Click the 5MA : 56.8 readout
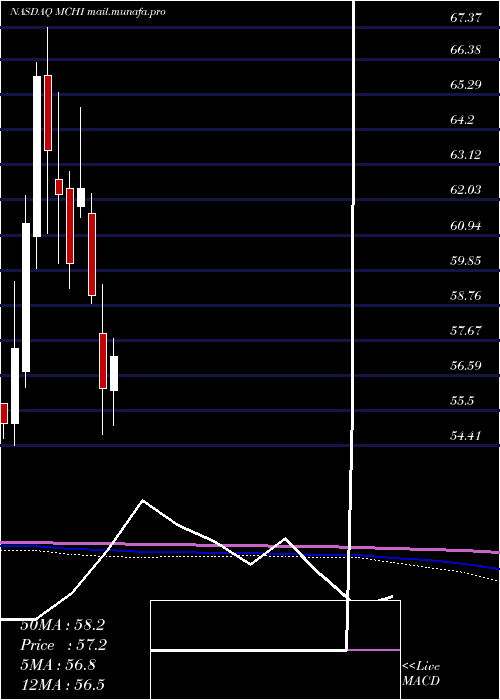 pyautogui.click(x=58, y=665)
